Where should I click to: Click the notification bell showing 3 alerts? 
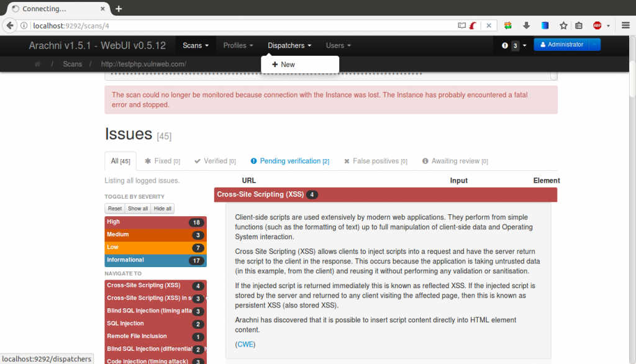coord(505,45)
